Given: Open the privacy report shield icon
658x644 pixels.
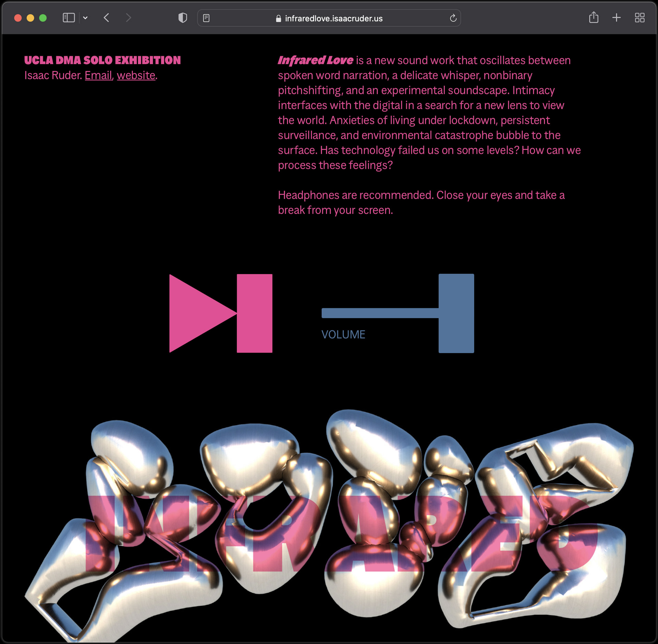Looking at the screenshot, I should [183, 18].
